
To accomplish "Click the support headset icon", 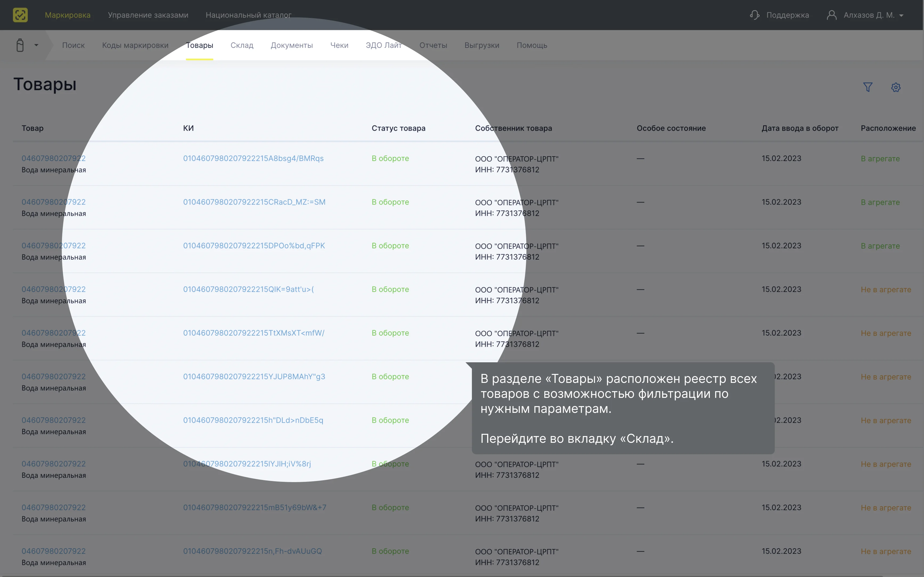I will [754, 15].
